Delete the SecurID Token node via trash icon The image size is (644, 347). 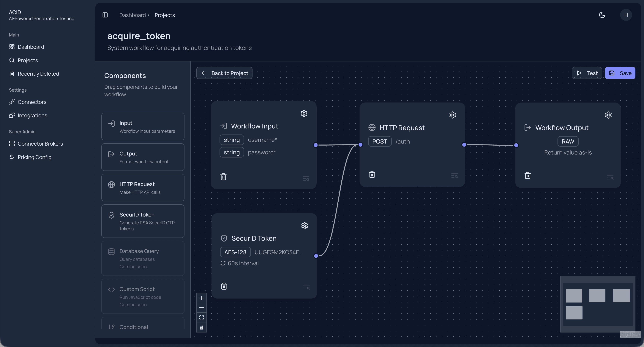point(224,286)
